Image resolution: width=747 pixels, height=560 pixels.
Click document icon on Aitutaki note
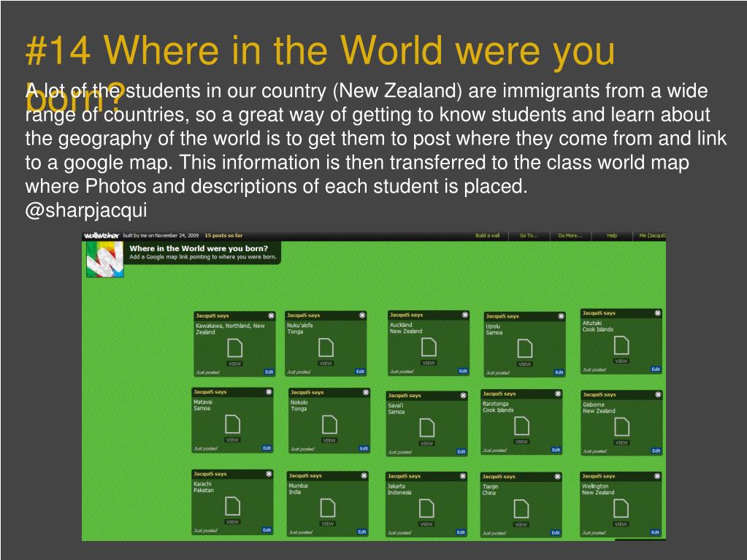621,345
